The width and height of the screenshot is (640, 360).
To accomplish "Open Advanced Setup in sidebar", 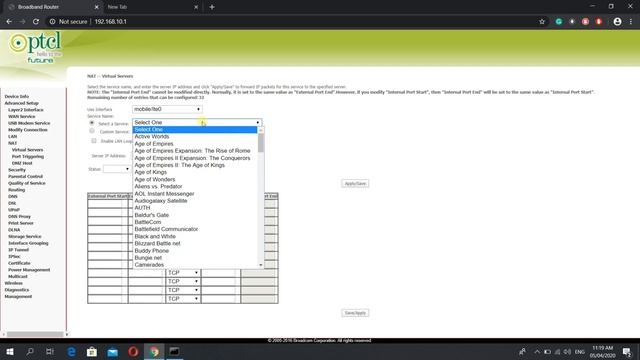I will (22, 103).
